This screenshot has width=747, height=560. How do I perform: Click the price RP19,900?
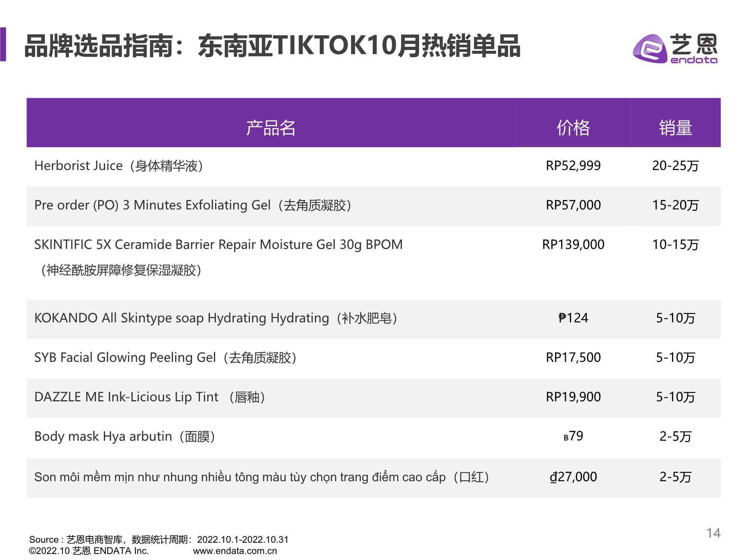pos(573,397)
